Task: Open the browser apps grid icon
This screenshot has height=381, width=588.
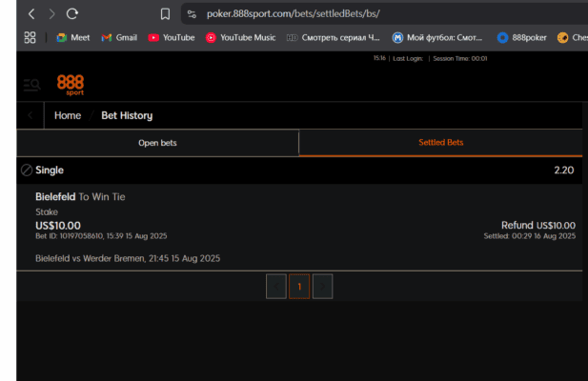Action: (30, 37)
